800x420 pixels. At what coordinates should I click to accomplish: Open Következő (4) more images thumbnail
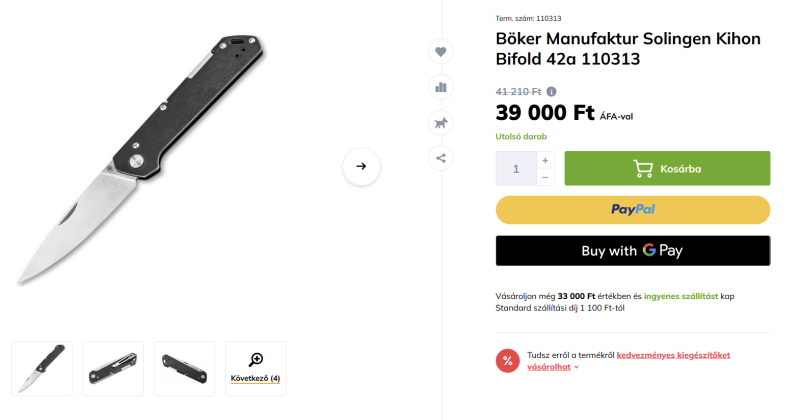coord(256,368)
